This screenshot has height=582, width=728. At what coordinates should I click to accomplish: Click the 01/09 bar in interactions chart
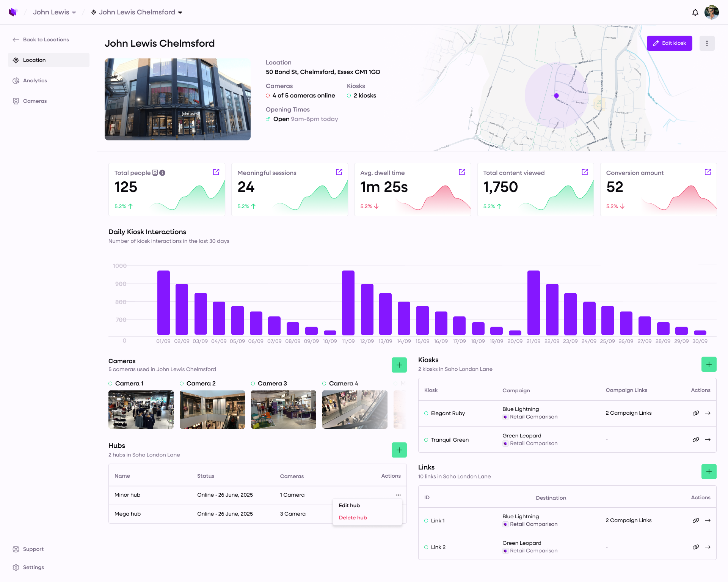tap(163, 303)
